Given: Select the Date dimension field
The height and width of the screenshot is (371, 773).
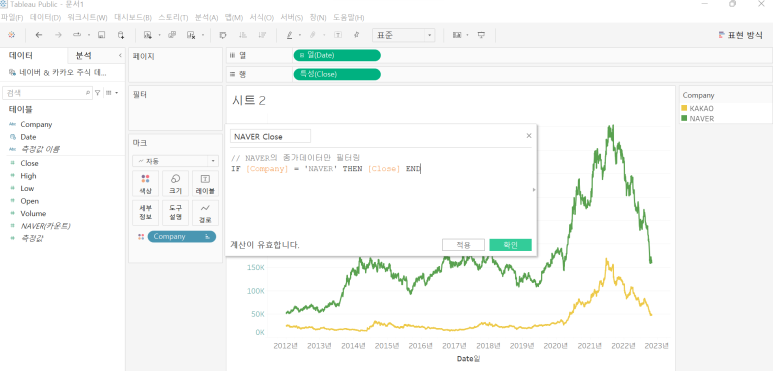Looking at the screenshot, I should point(28,137).
